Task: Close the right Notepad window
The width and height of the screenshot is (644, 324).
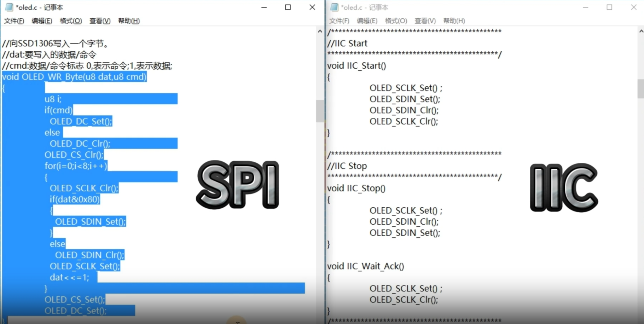Action: [633, 7]
